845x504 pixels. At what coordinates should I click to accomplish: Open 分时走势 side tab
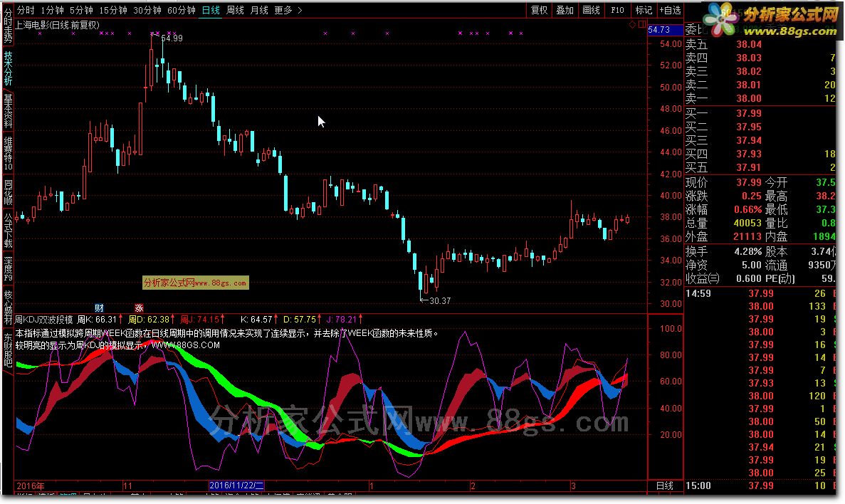click(x=8, y=25)
